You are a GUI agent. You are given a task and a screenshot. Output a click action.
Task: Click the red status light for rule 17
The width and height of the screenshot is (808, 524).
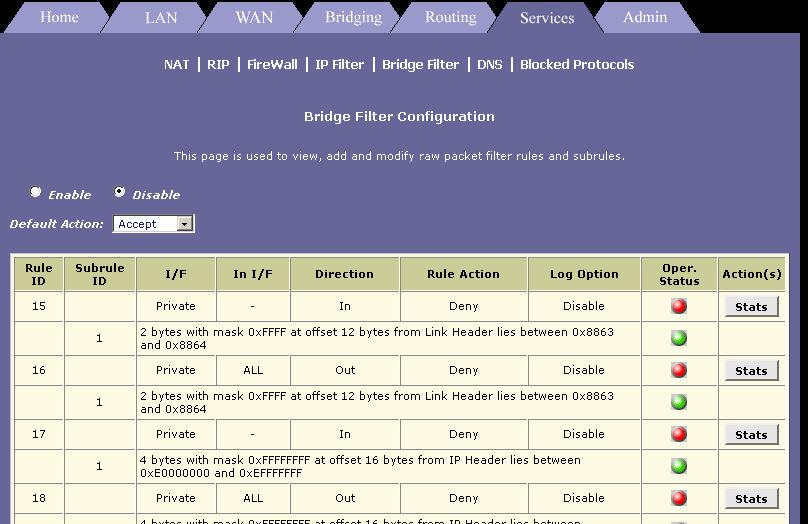679,434
